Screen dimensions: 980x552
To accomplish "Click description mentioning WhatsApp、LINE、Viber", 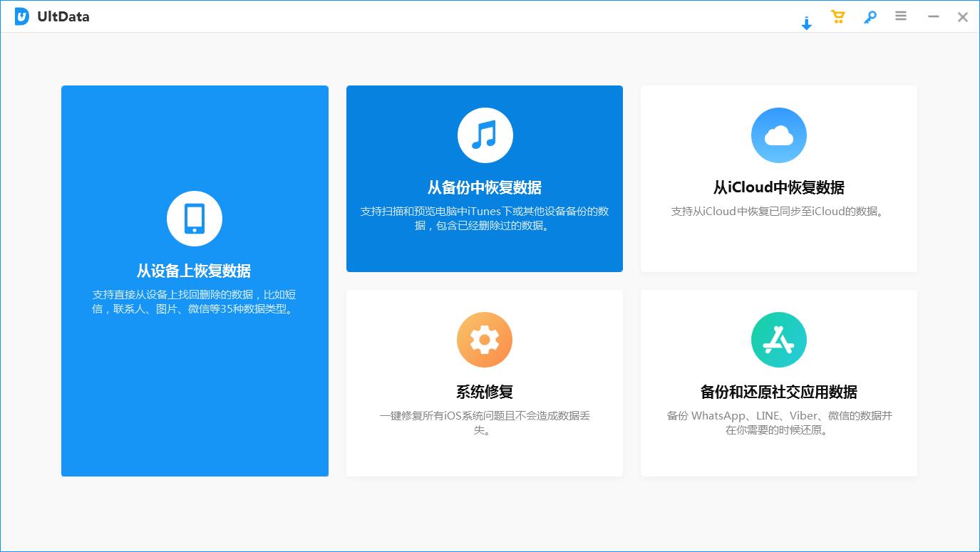I will [779, 423].
